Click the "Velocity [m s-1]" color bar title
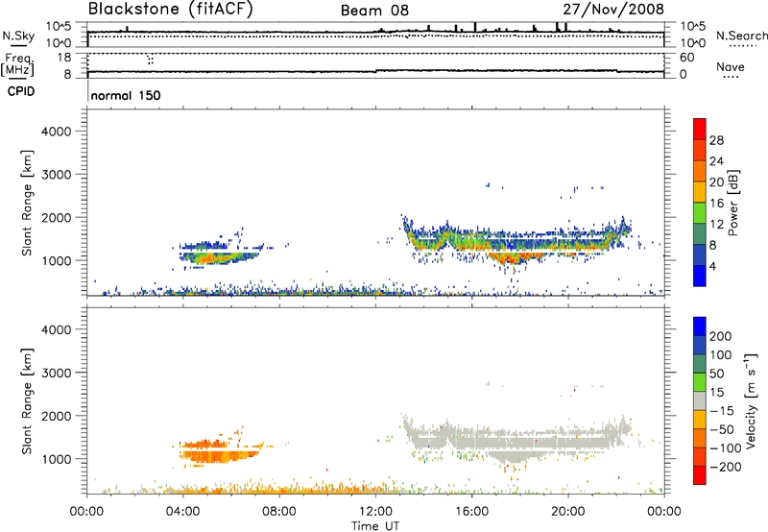Screen dimensions: 768x532 (x=751, y=400)
